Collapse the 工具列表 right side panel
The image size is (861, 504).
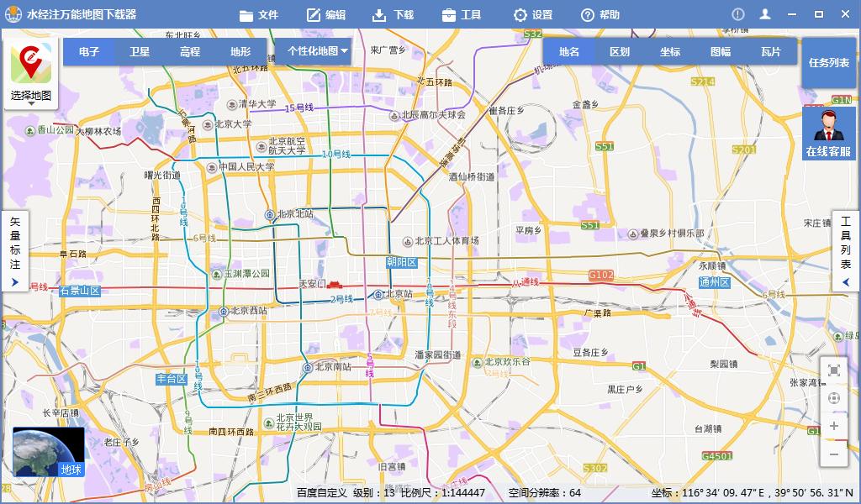point(846,281)
